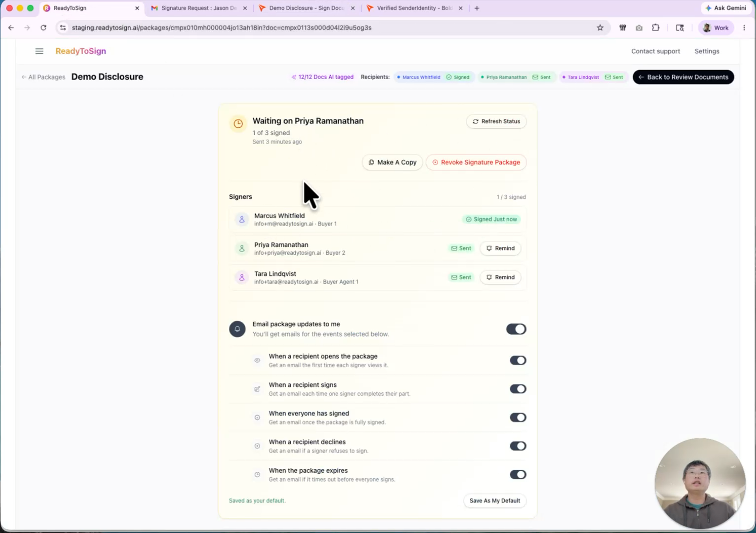This screenshot has height=533, width=756.
Task: Click eye icon beside recipient opens
Action: tap(257, 360)
